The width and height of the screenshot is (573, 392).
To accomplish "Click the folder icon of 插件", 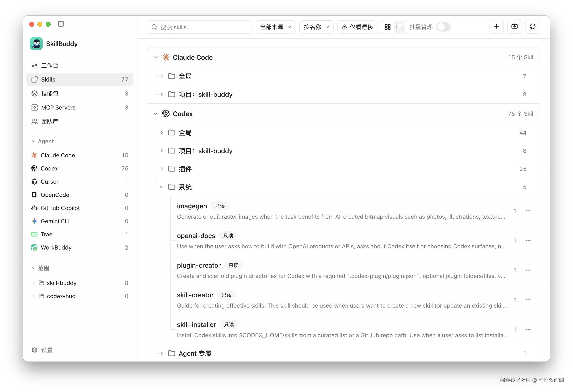I will [x=172, y=169].
